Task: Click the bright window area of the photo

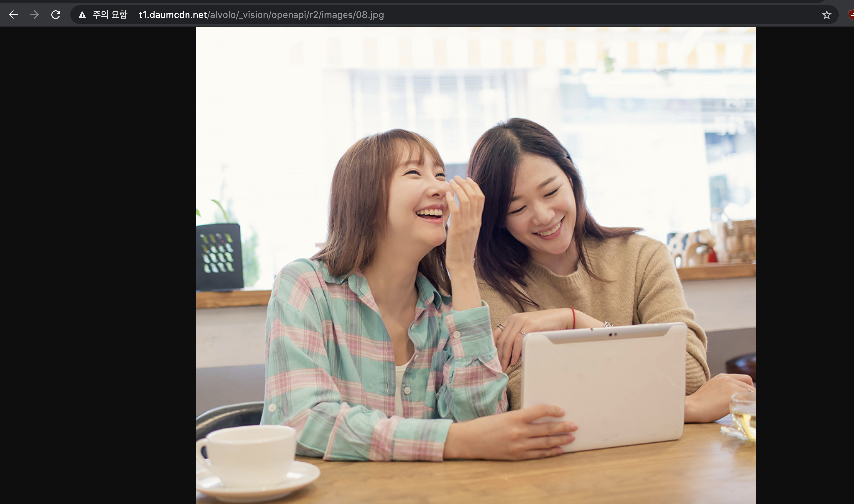Action: point(272,119)
